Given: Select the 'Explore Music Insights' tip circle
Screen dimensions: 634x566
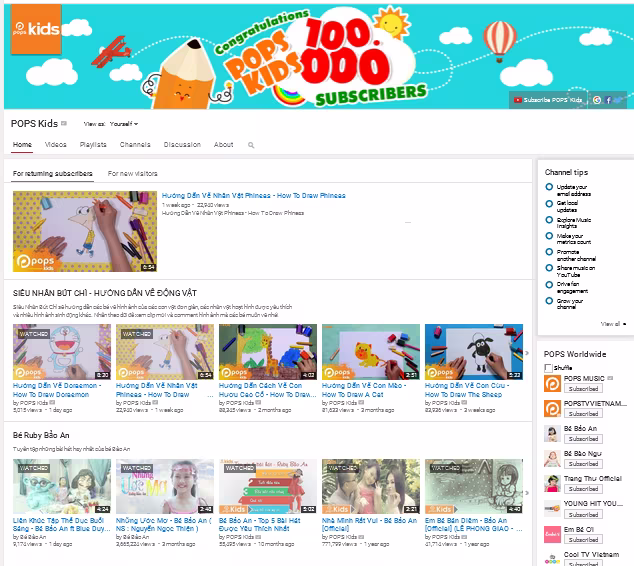Looking at the screenshot, I should click(x=549, y=220).
